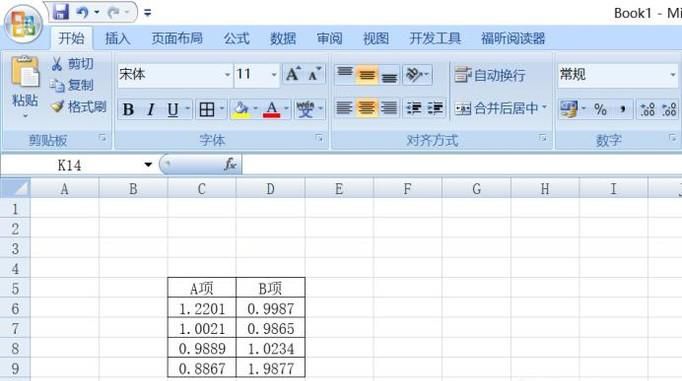Select column C header

pyautogui.click(x=201, y=189)
